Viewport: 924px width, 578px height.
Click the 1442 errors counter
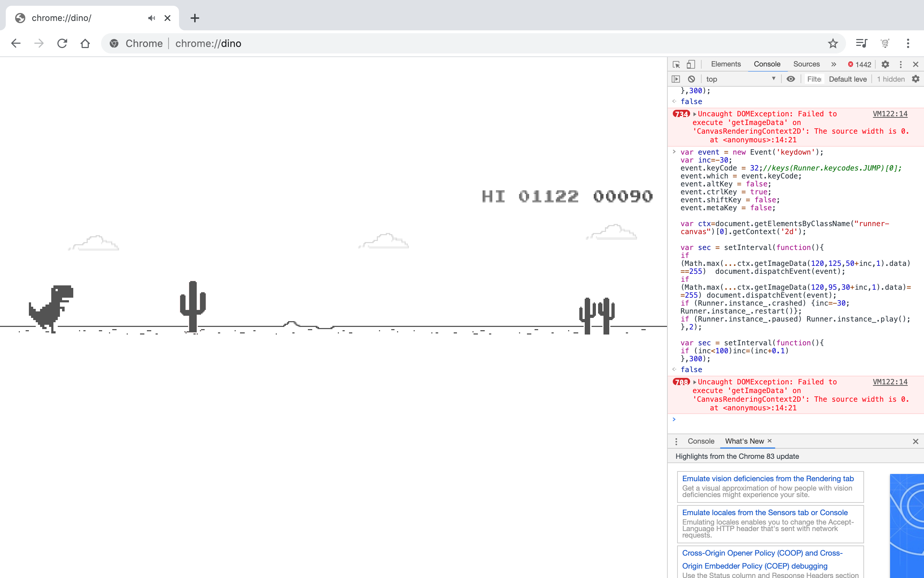click(x=859, y=65)
